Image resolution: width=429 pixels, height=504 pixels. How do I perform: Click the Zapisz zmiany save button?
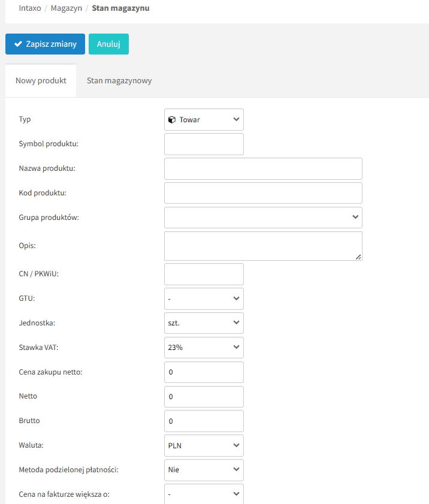[45, 44]
